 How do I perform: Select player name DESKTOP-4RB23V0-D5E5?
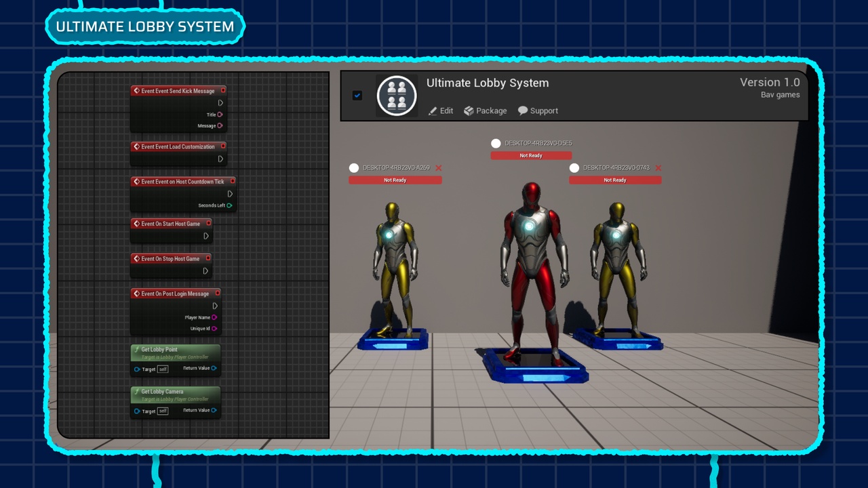[x=538, y=143]
